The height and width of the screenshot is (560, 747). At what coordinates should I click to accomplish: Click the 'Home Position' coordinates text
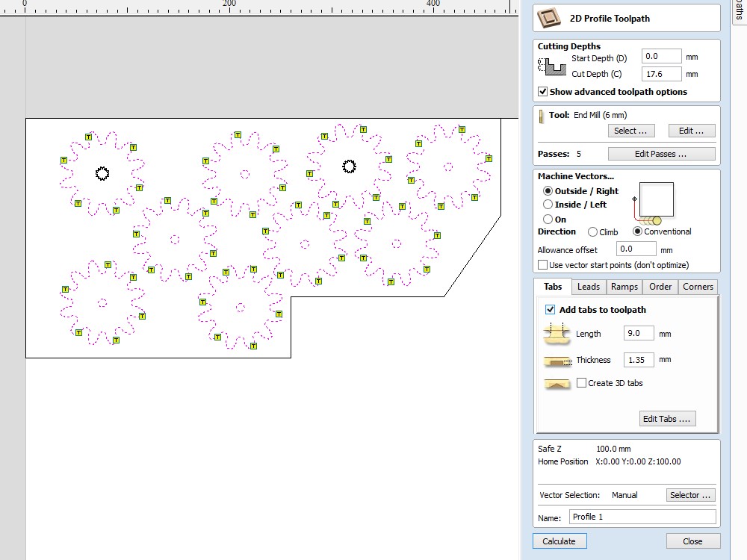(610, 461)
